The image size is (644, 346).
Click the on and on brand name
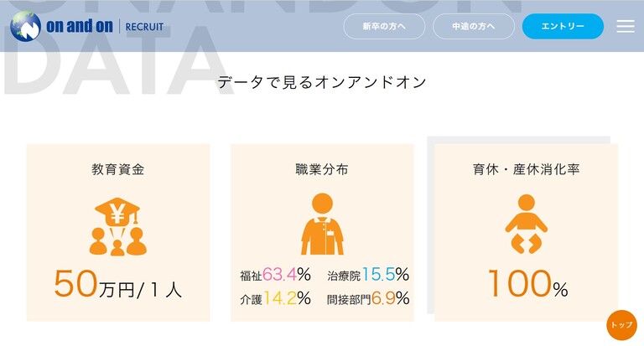[80, 26]
